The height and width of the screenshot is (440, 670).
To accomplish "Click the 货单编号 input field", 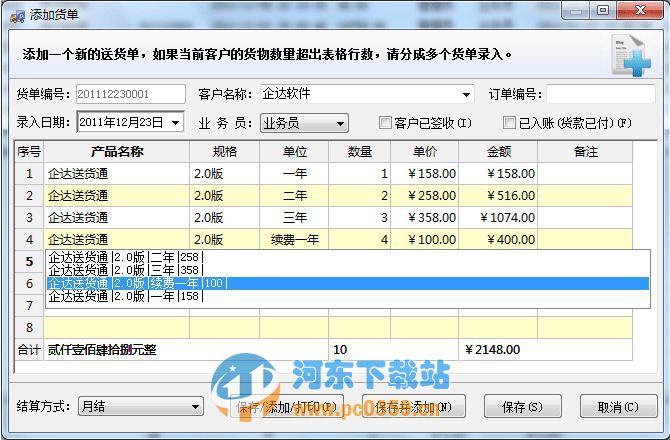I will 131,94.
